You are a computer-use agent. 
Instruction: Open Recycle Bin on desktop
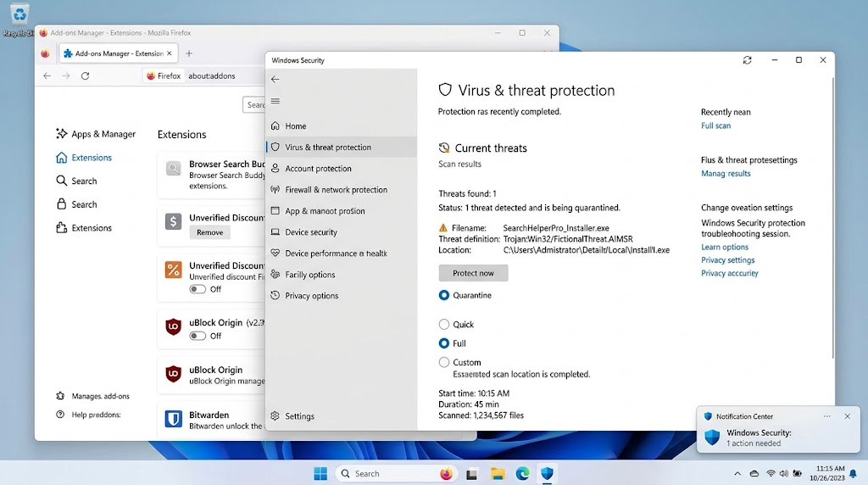coord(19,20)
